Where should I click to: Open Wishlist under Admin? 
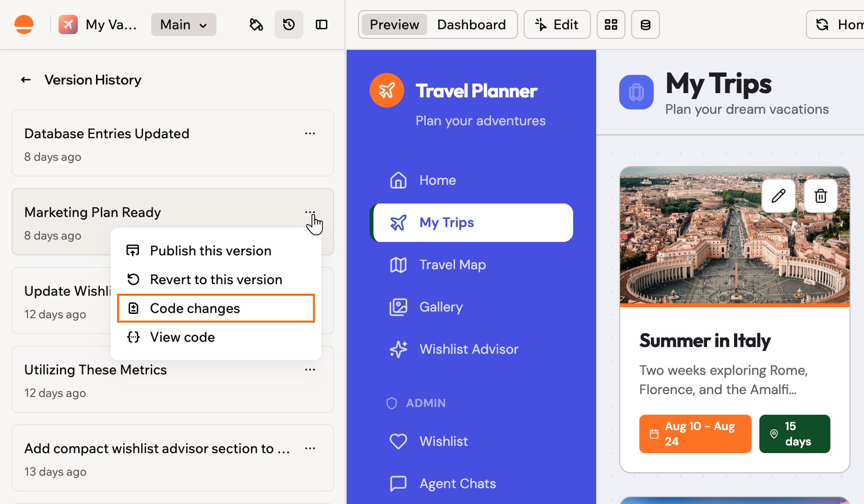471,442
